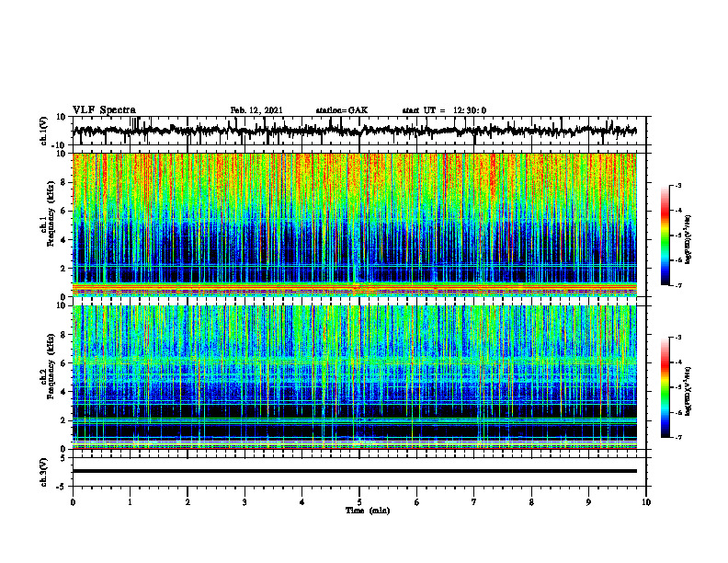The width and height of the screenshot is (728, 563).
Task: Click the time axis tick label '2'
Action: (x=188, y=502)
